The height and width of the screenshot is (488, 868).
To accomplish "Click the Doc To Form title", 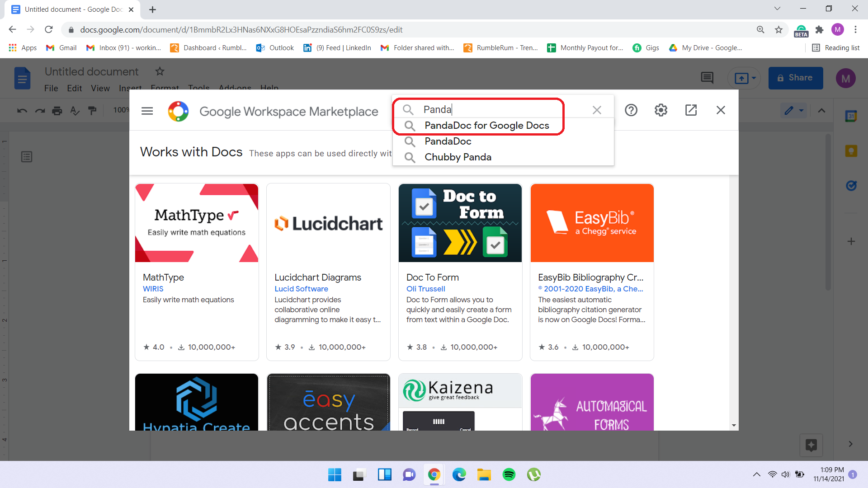I will pyautogui.click(x=433, y=277).
